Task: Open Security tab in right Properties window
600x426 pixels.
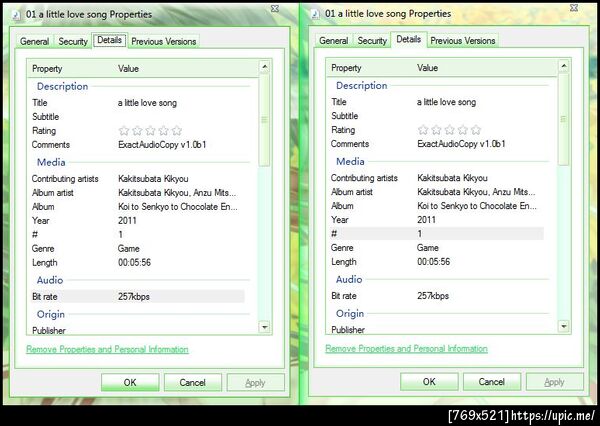Action: [372, 41]
